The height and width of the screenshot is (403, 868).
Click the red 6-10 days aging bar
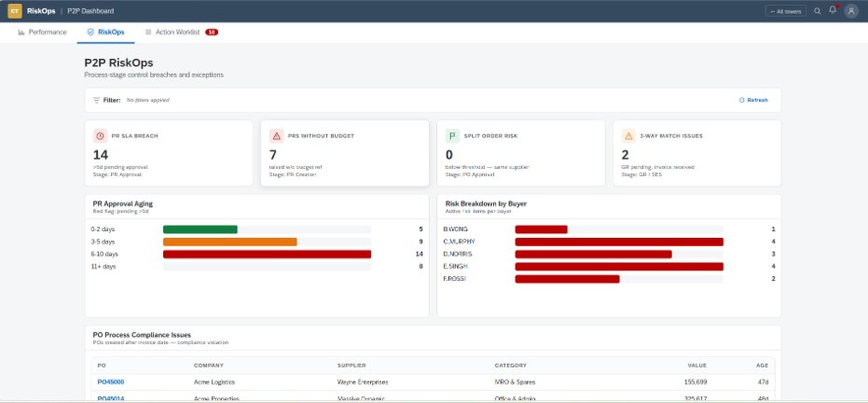tap(267, 254)
